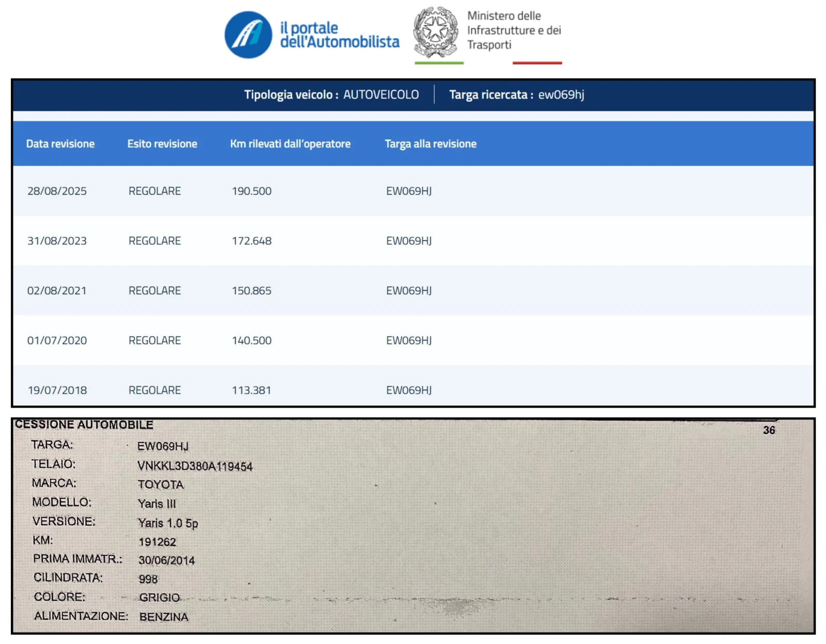826x644 pixels.
Task: Click the searched plate value ew069hj
Action: tap(561, 95)
